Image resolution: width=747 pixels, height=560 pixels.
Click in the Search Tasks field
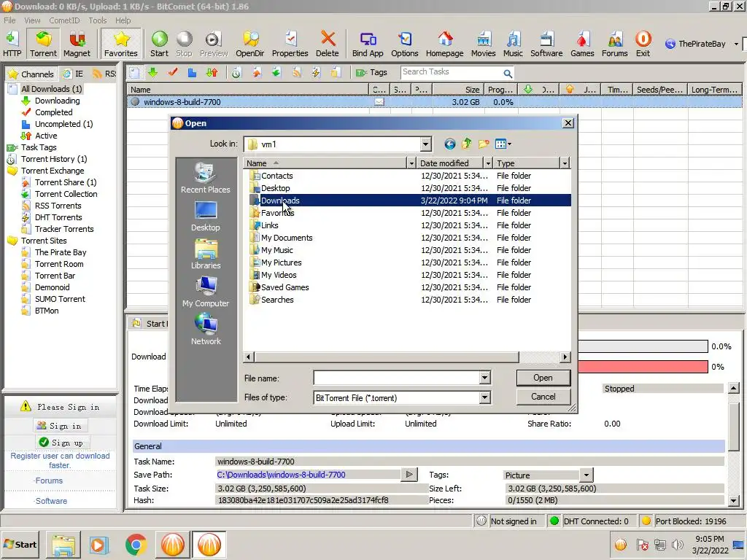[451, 72]
